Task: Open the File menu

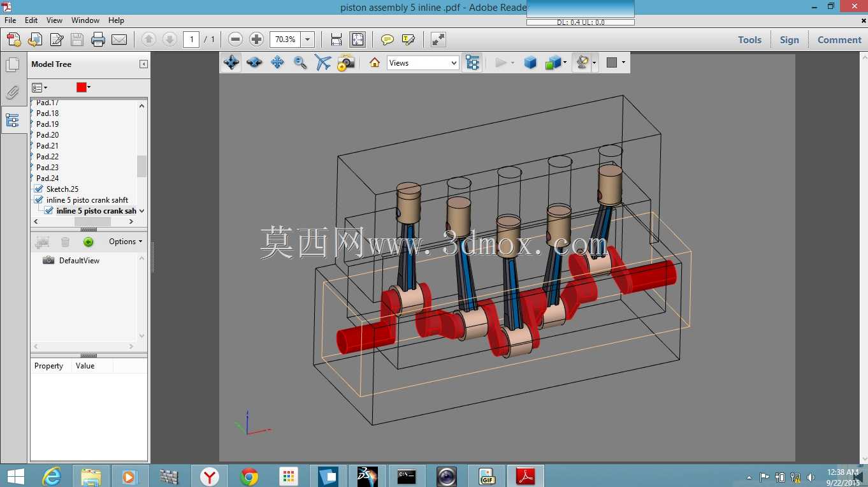Action: click(x=10, y=20)
